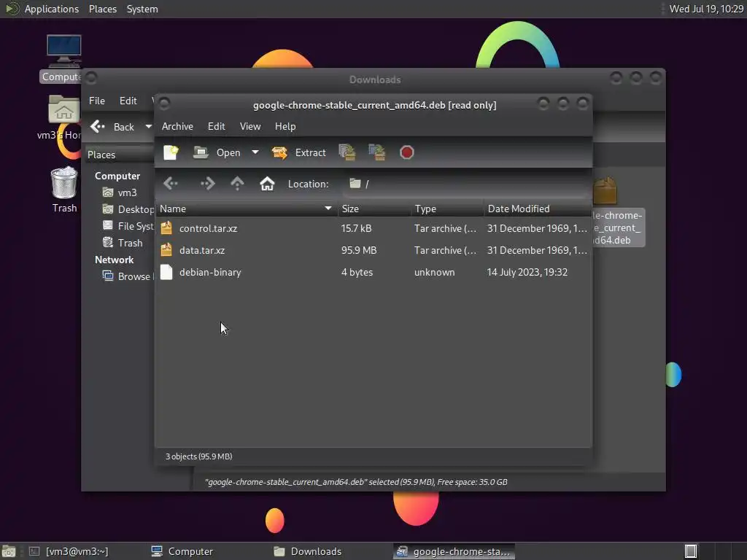Switch to google-chrome-sta taskbar item
Viewport: 747px width, 560px height.
coord(454,551)
